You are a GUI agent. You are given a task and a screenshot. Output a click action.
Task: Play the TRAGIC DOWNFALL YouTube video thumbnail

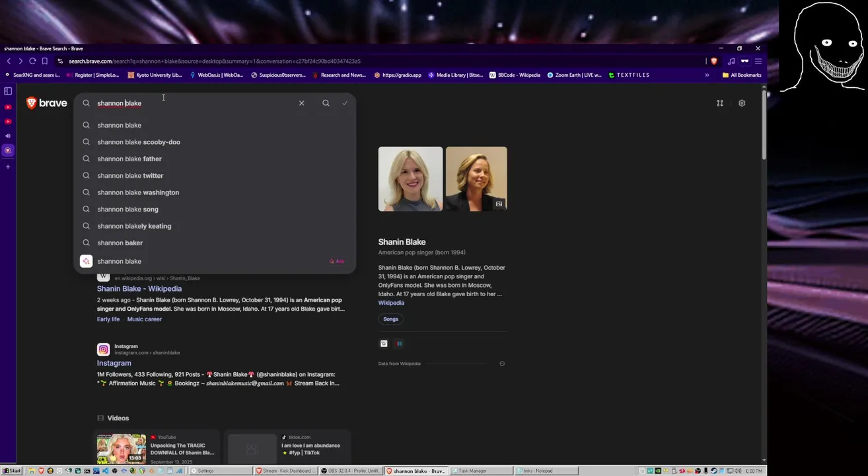tap(122, 448)
